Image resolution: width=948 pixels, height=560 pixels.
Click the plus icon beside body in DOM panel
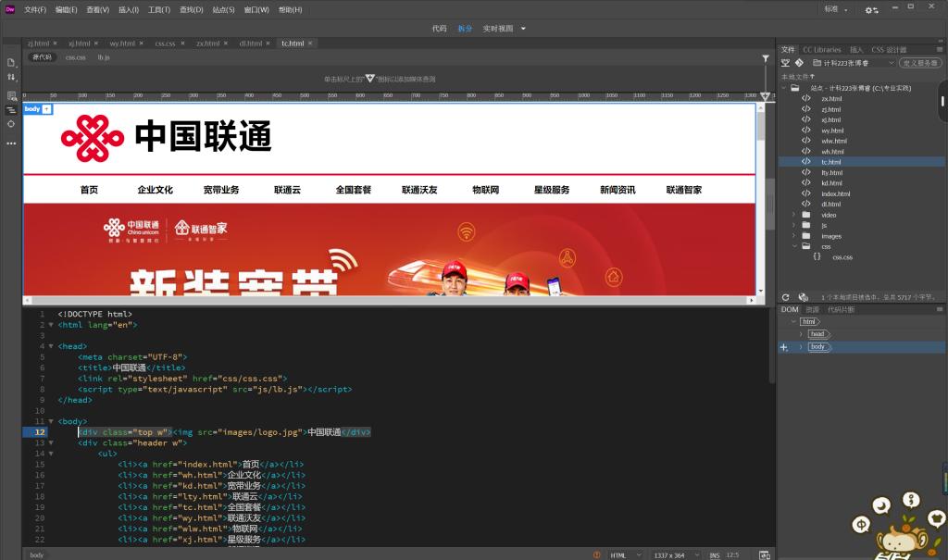coord(784,347)
